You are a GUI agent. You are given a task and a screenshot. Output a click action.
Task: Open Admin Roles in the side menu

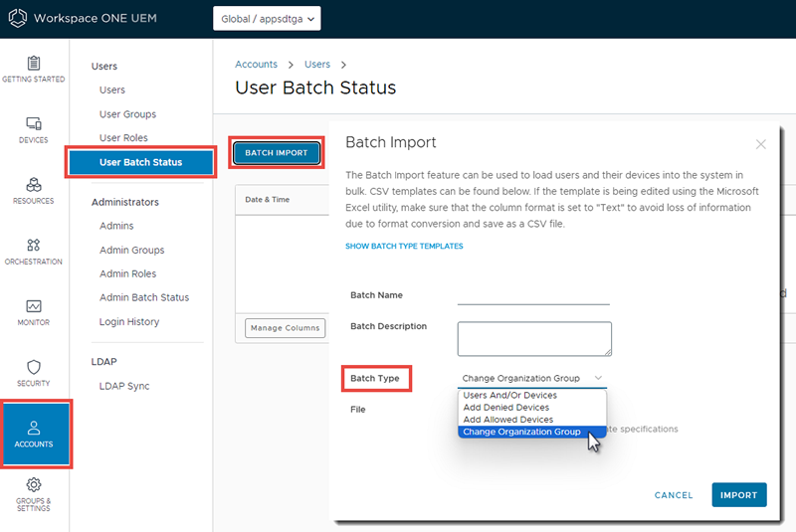(x=128, y=273)
